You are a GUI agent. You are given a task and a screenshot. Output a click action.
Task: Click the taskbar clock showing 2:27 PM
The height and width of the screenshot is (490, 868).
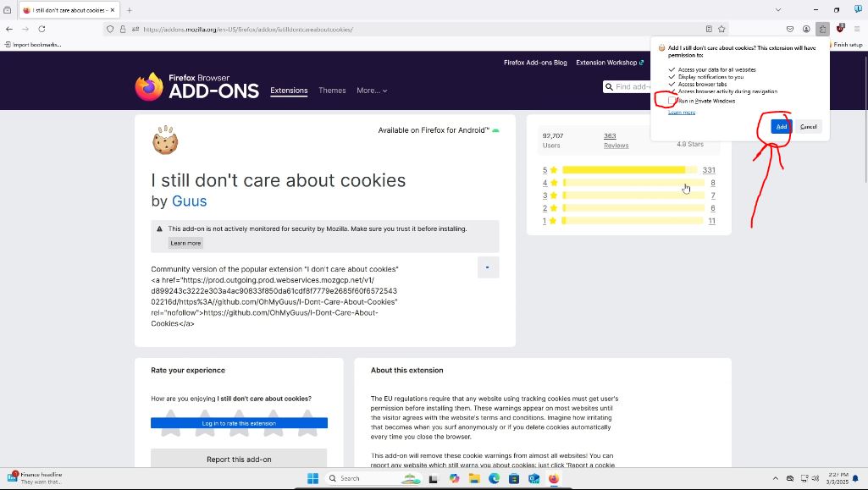[837, 478]
